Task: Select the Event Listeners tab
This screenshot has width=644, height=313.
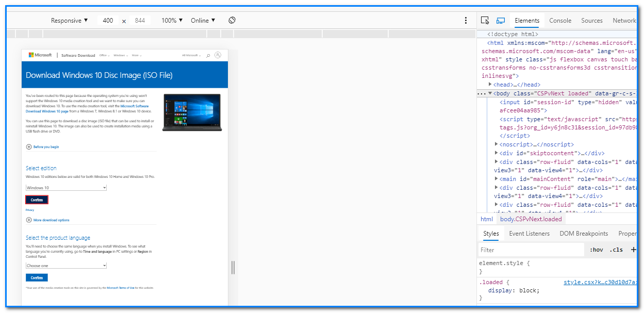Action: click(x=529, y=234)
